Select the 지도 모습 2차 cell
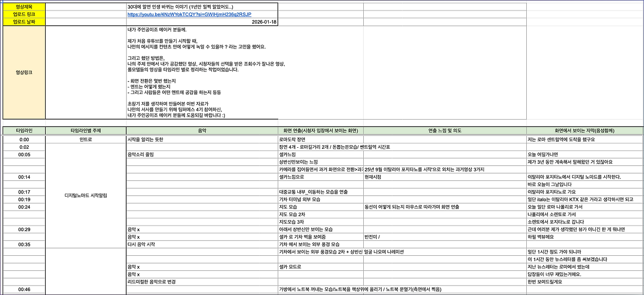 coord(320,215)
